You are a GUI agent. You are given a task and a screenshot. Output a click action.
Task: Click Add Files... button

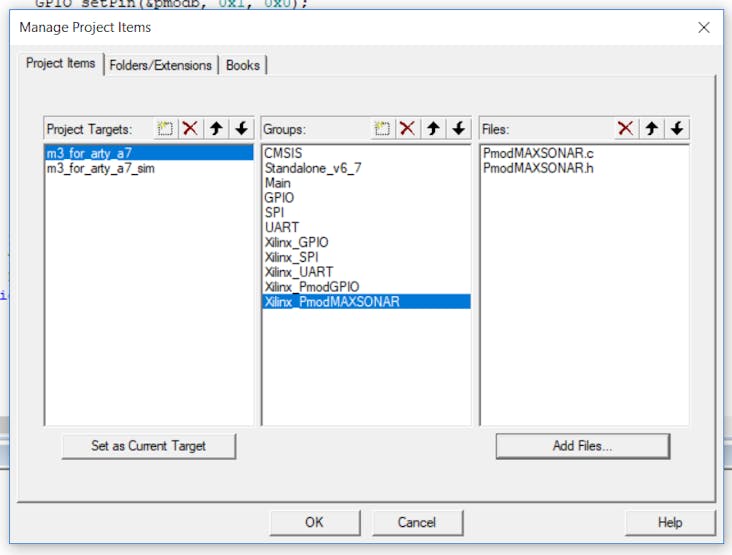click(x=582, y=446)
